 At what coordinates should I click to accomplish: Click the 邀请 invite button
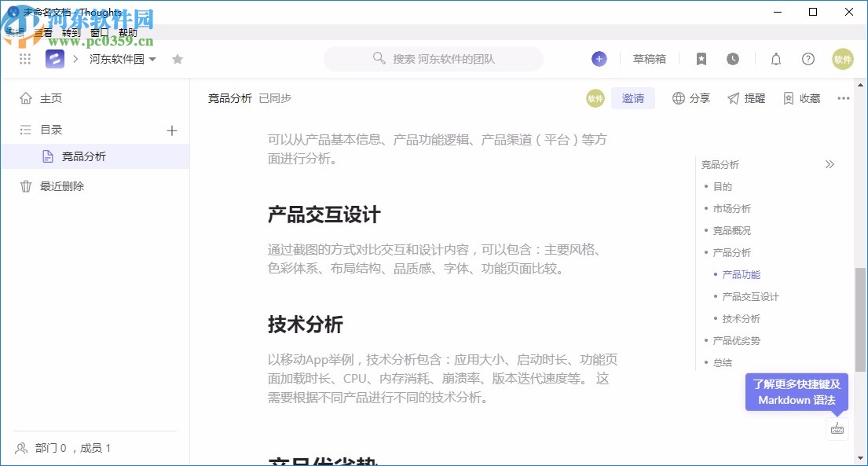[633, 97]
